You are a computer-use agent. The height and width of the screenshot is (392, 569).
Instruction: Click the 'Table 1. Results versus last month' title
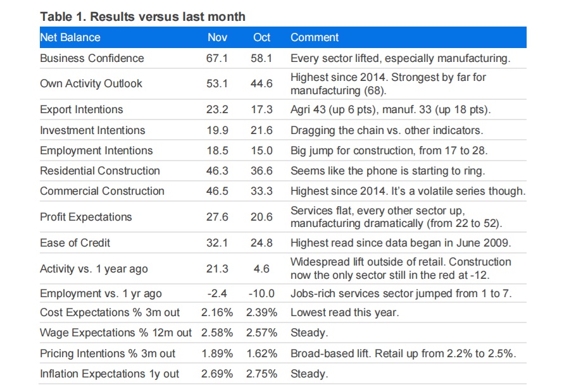point(142,16)
